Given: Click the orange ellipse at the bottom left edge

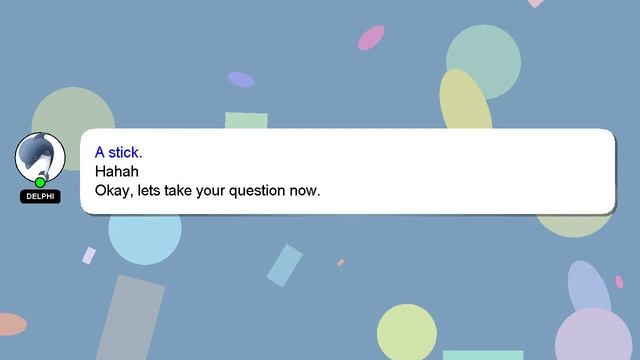Looking at the screenshot, I should tap(12, 324).
